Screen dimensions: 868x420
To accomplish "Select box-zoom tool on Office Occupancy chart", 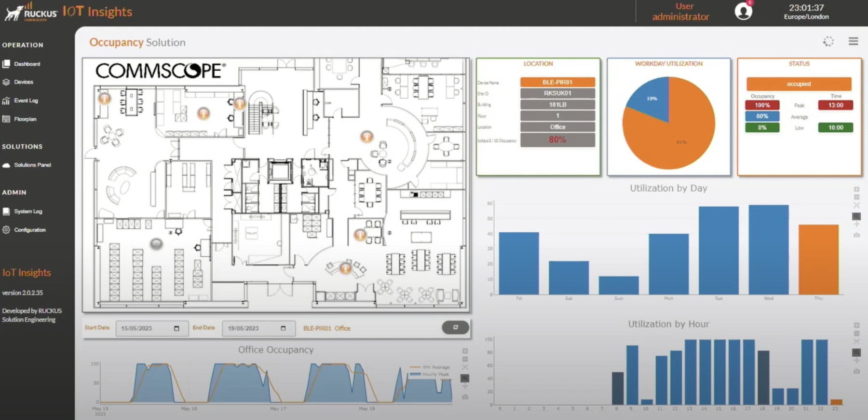I will tap(465, 378).
